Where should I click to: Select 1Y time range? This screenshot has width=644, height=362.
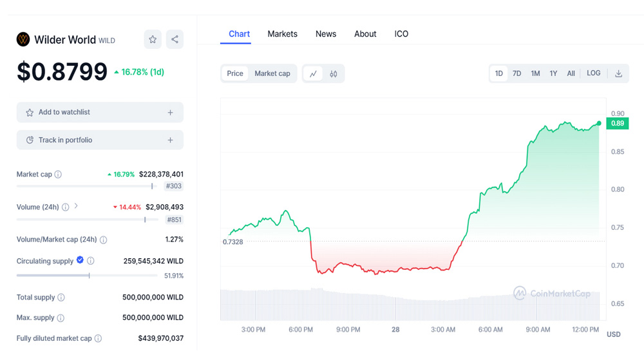[553, 73]
